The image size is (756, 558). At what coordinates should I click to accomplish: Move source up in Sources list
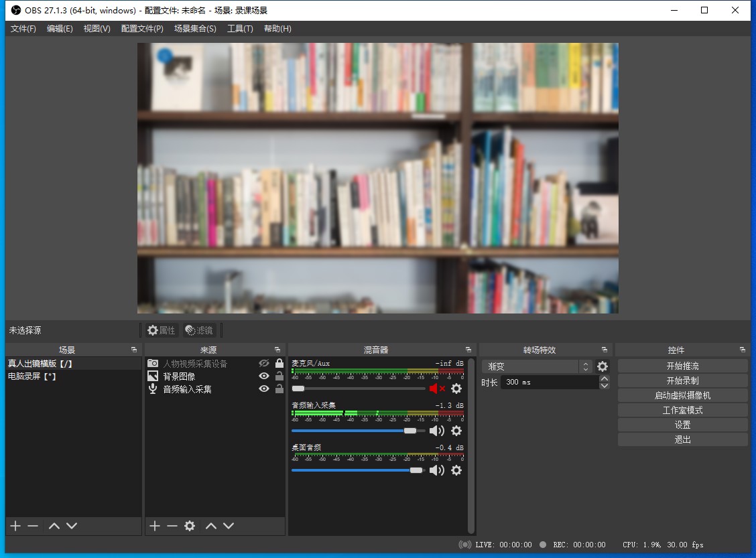point(211,526)
